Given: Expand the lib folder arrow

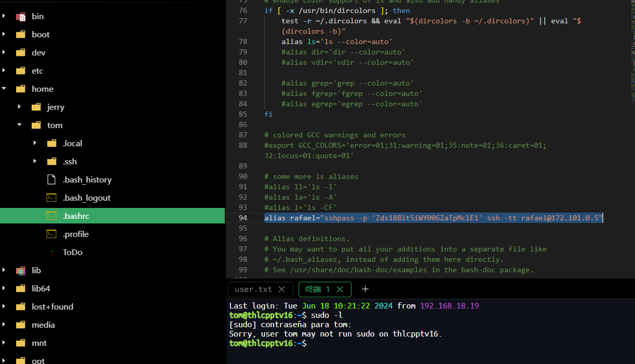Looking at the screenshot, I should 4,271.
